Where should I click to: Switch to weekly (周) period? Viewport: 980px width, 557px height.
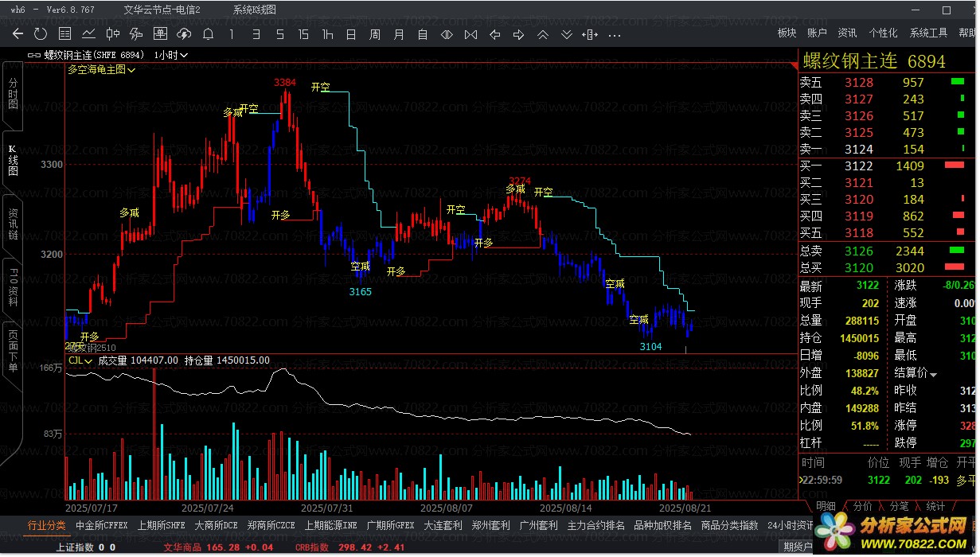[x=375, y=34]
